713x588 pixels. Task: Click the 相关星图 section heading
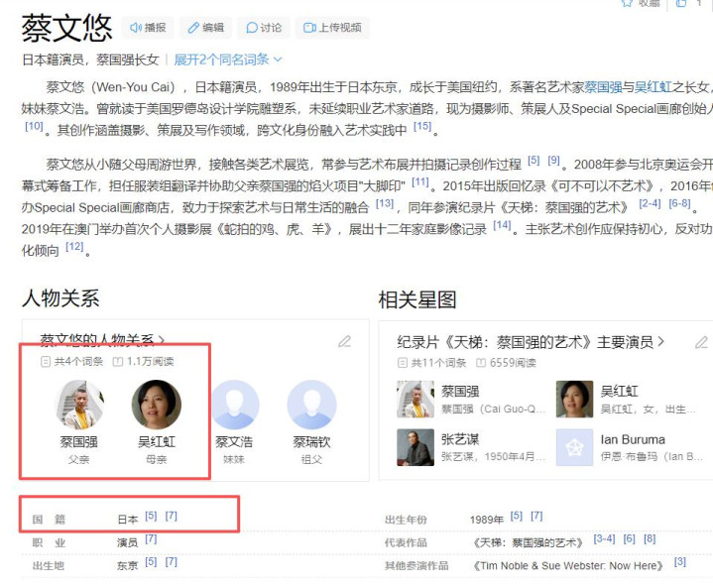click(416, 300)
